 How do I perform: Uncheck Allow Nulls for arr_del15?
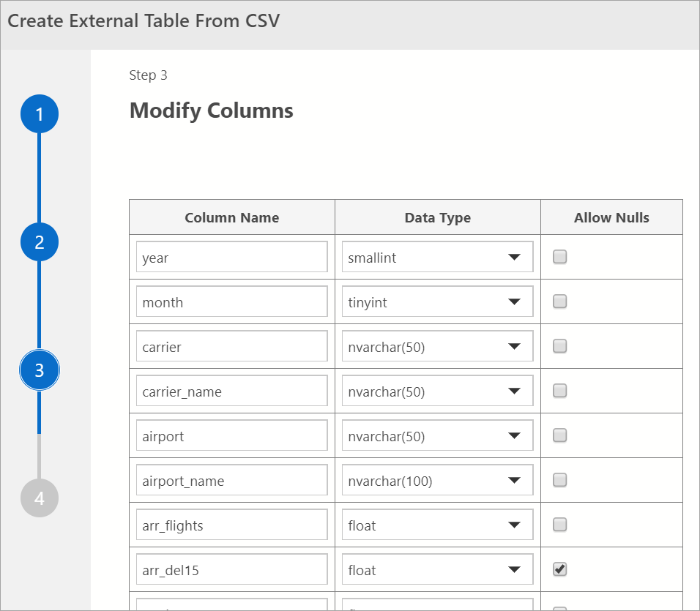point(559,569)
